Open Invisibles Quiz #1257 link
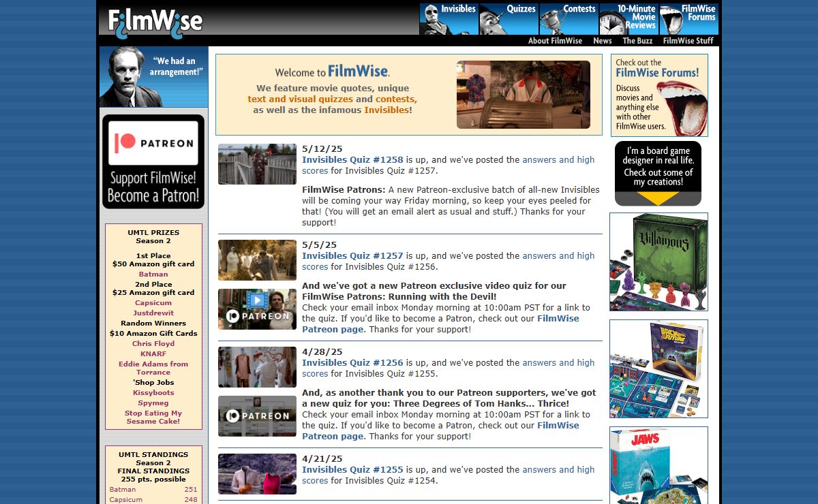This screenshot has width=818, height=504. [x=352, y=255]
